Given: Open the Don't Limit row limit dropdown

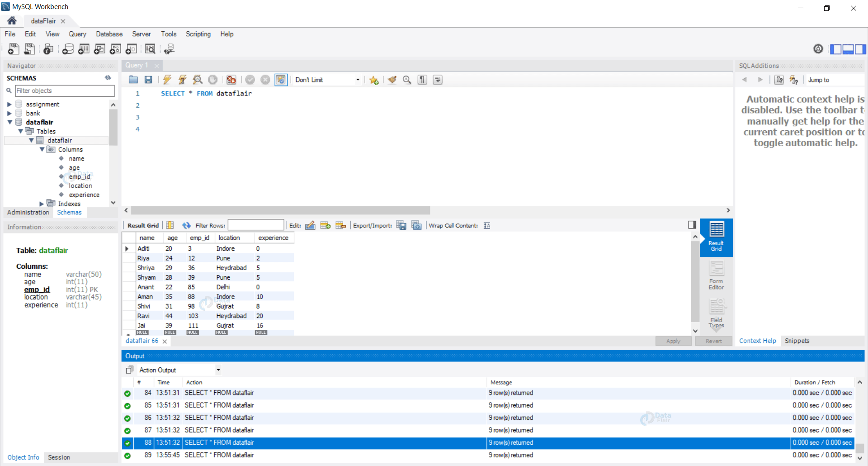Looking at the screenshot, I should pos(357,80).
